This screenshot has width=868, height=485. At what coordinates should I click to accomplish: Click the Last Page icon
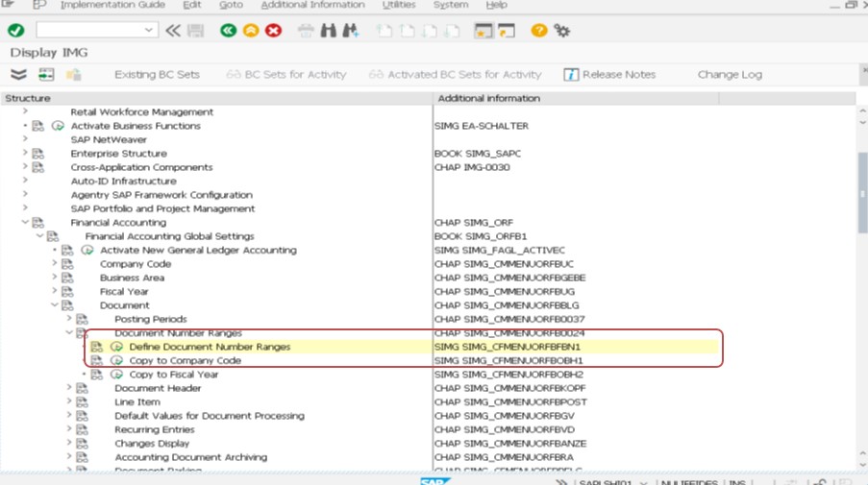(x=453, y=31)
